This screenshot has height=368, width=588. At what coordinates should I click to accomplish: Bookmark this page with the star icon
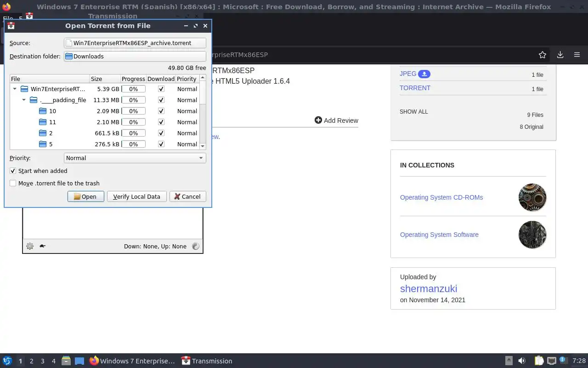[543, 55]
